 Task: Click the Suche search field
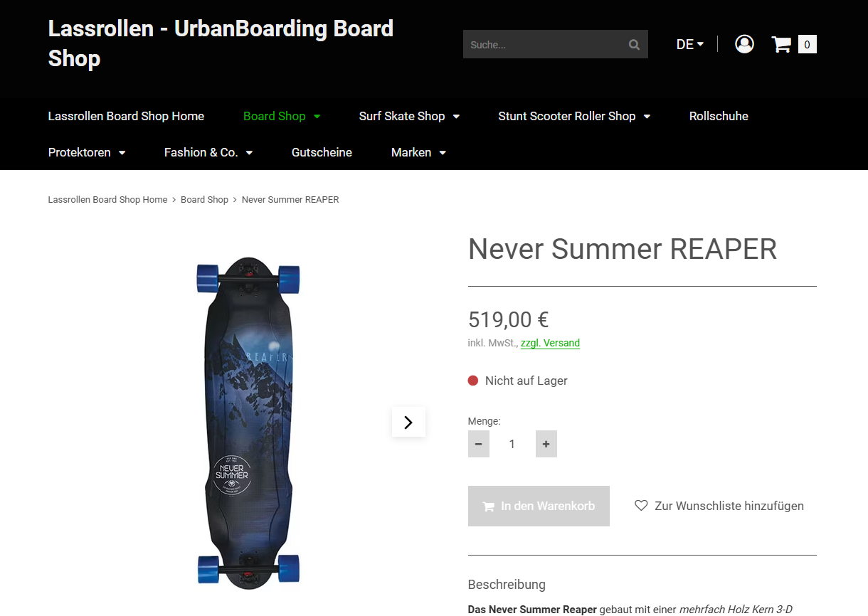544,45
